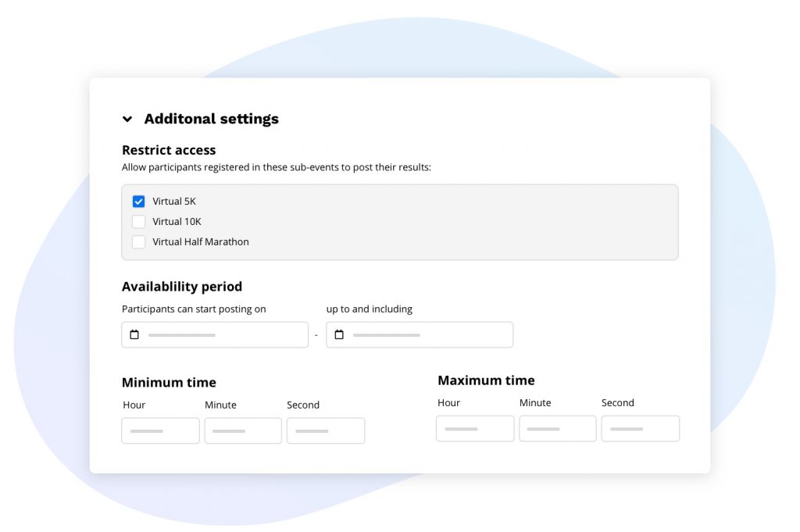Select the Virtual 5K label text
Image resolution: width=800 pixels, height=532 pixels.
point(174,202)
